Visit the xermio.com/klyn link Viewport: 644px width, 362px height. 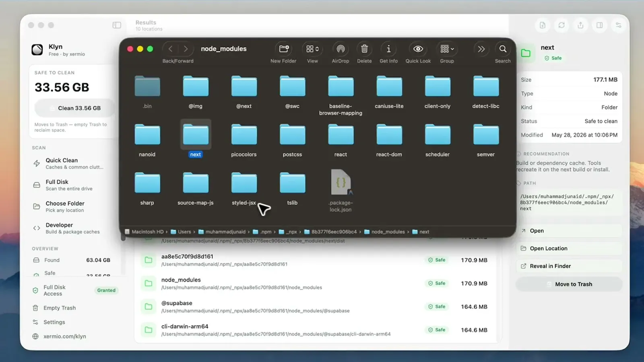point(59,336)
